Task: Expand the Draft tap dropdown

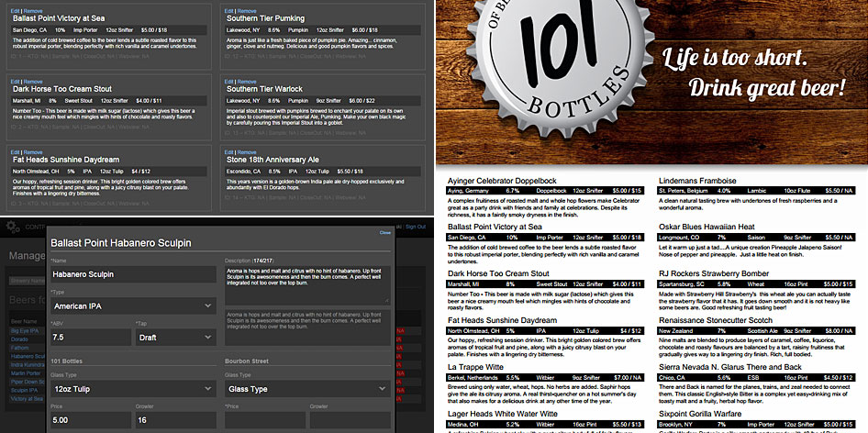Action: [174, 337]
